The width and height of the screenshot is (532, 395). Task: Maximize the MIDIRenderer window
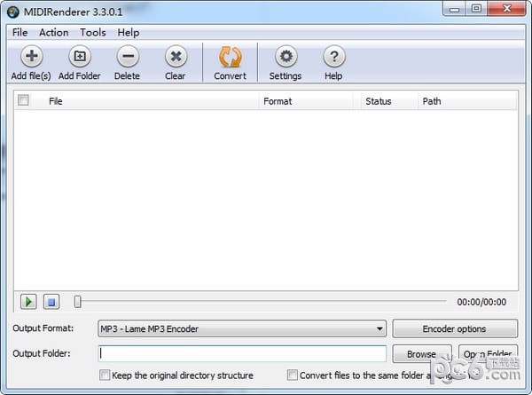[x=476, y=9]
